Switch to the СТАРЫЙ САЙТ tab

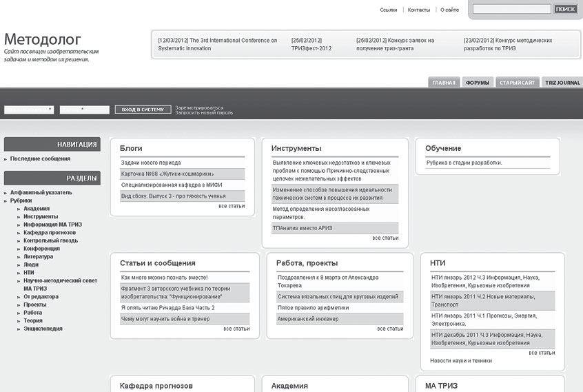pos(518,83)
